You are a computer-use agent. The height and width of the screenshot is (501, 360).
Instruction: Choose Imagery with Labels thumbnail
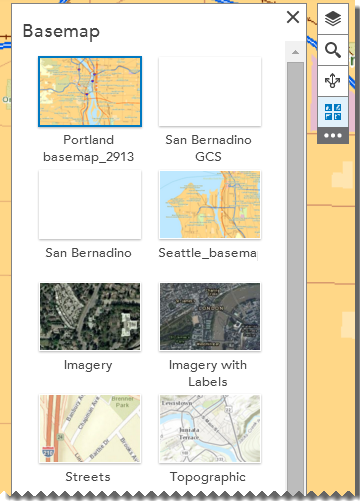210,317
